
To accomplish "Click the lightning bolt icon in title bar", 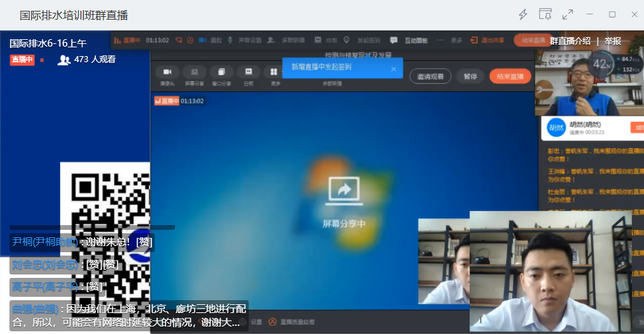I will (522, 15).
